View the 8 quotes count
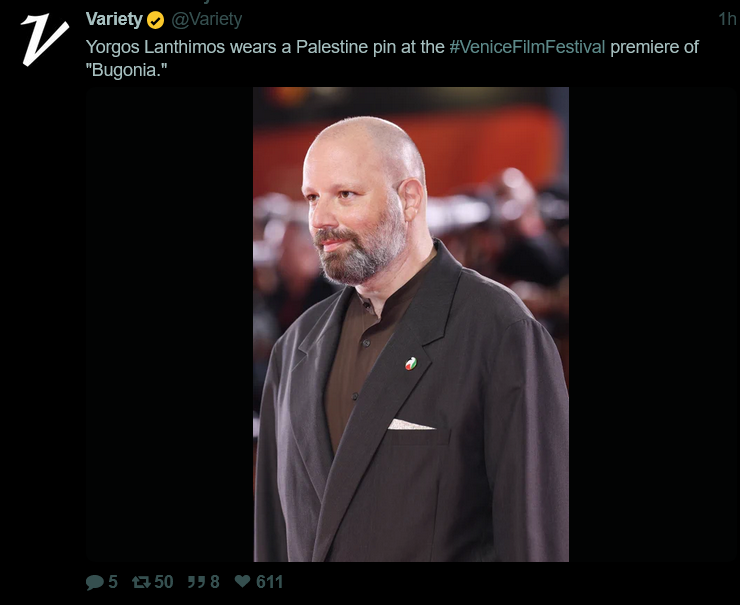740x605 pixels. [x=215, y=582]
